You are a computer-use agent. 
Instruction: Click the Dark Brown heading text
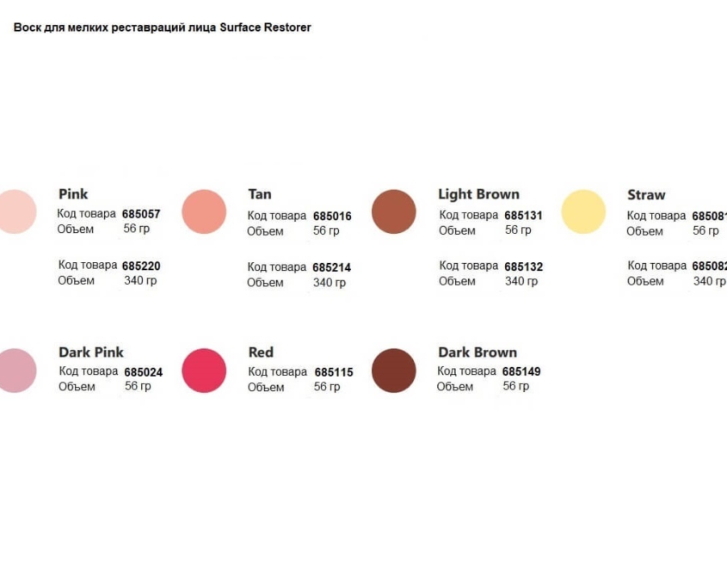[x=477, y=352]
